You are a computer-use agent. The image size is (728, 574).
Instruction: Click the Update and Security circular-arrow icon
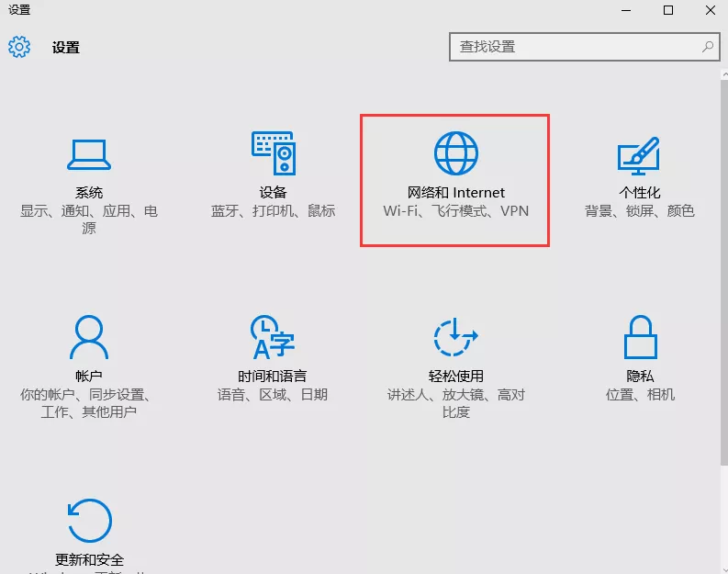pyautogui.click(x=89, y=521)
